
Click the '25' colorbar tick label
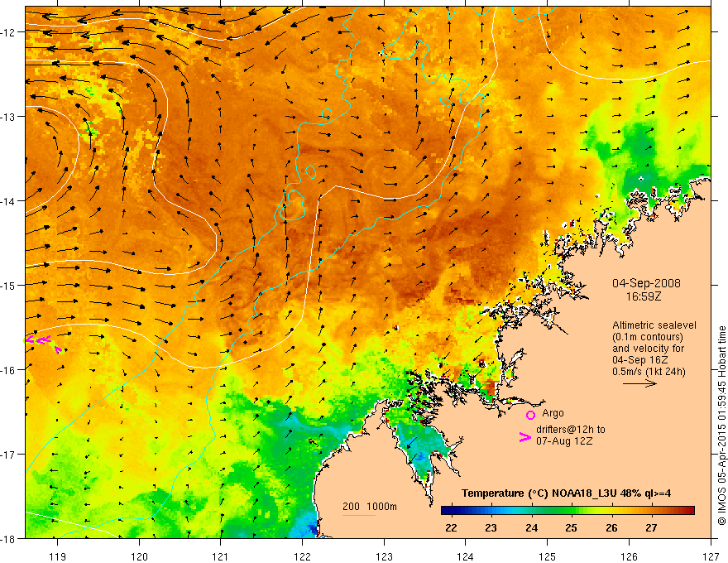571,527
